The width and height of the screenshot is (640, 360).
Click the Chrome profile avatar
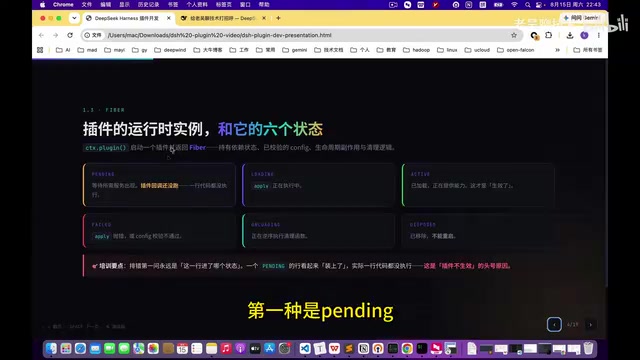pos(584,36)
